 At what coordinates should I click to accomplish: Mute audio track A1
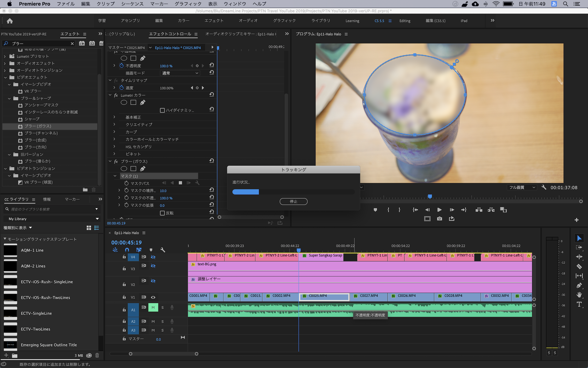153,308
